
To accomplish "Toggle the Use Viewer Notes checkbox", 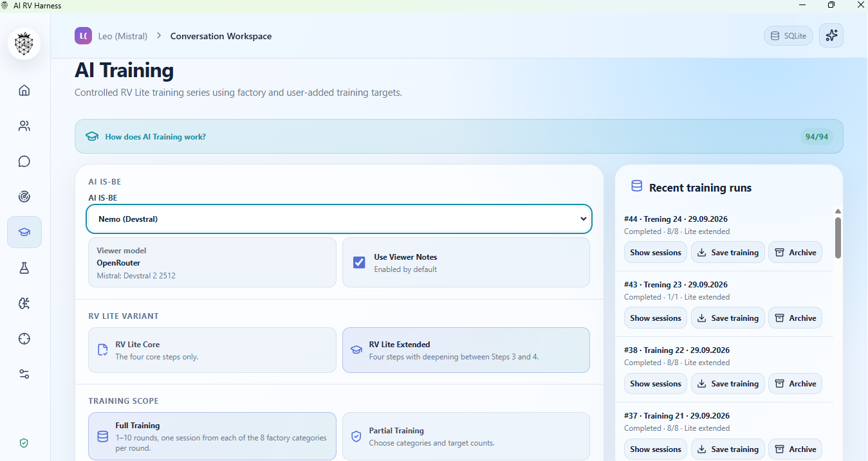I will point(359,262).
